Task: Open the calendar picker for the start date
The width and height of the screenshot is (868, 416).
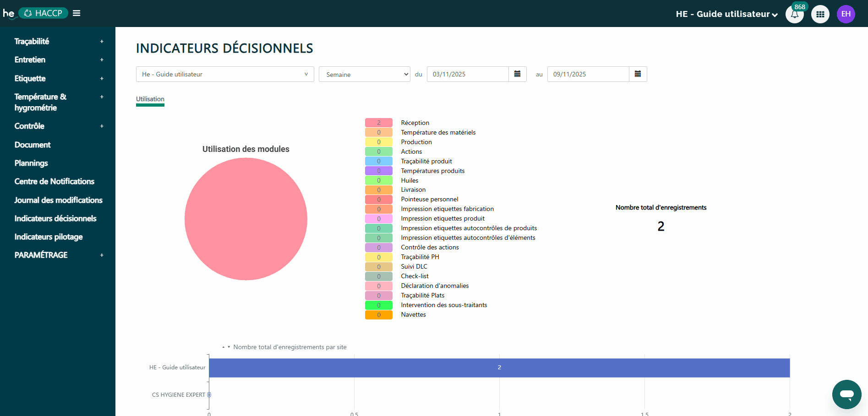Action: click(518, 74)
